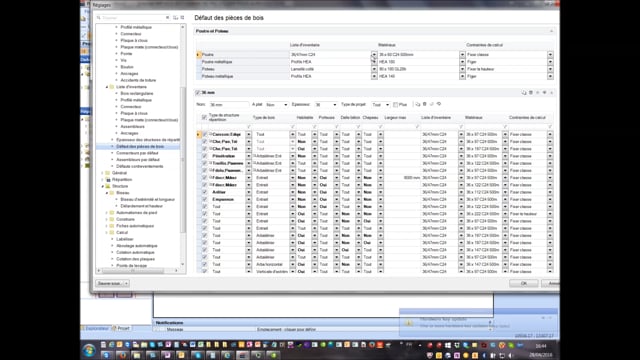Toggle the Plus checkbox
This screenshot has width=640, height=360.
[395, 104]
